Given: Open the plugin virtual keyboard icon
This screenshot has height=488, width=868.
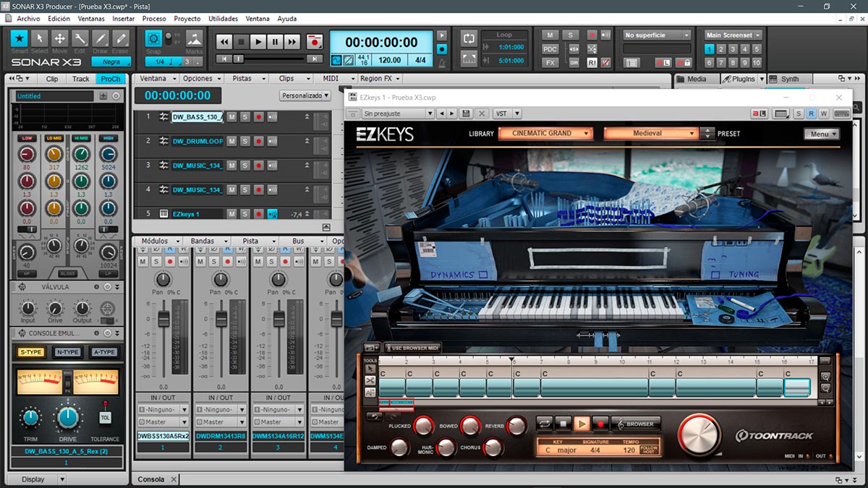Looking at the screenshot, I should pos(841,114).
